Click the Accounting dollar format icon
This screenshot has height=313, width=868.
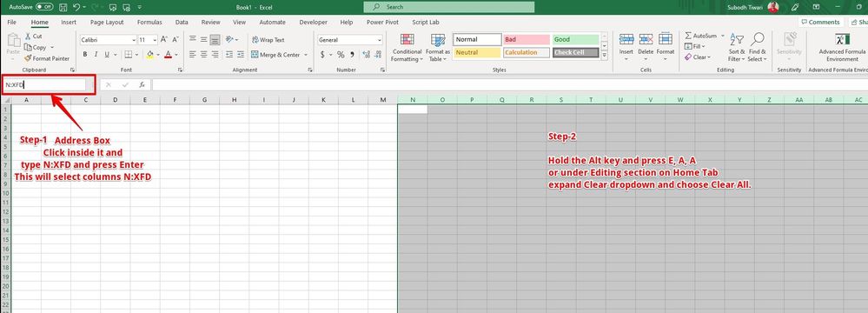[x=322, y=55]
